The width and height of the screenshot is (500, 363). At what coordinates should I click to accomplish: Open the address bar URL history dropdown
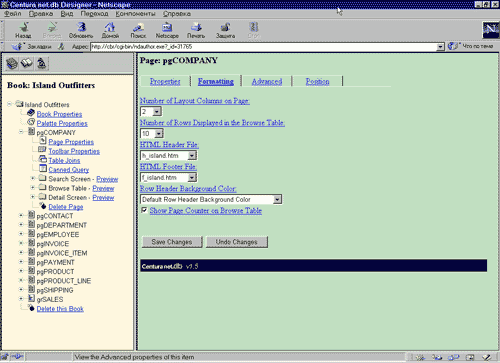(440, 47)
